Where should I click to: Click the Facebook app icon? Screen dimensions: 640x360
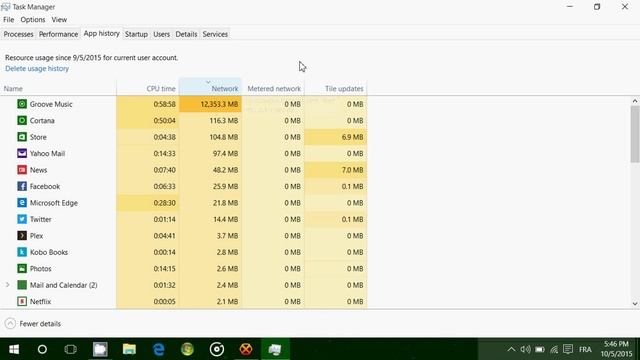tap(22, 187)
